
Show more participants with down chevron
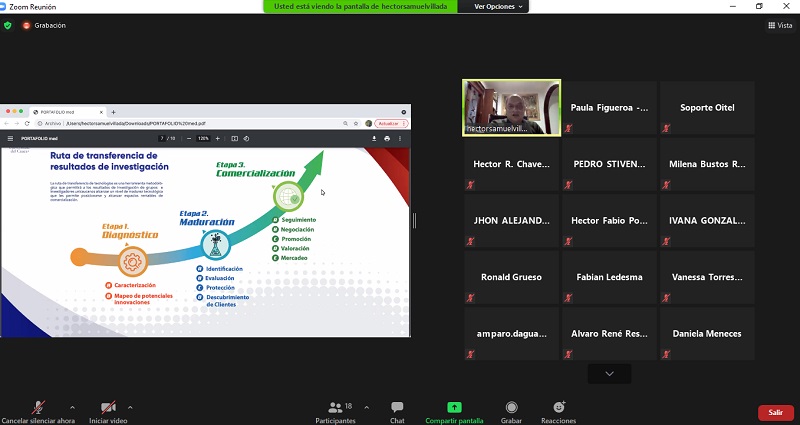[609, 373]
